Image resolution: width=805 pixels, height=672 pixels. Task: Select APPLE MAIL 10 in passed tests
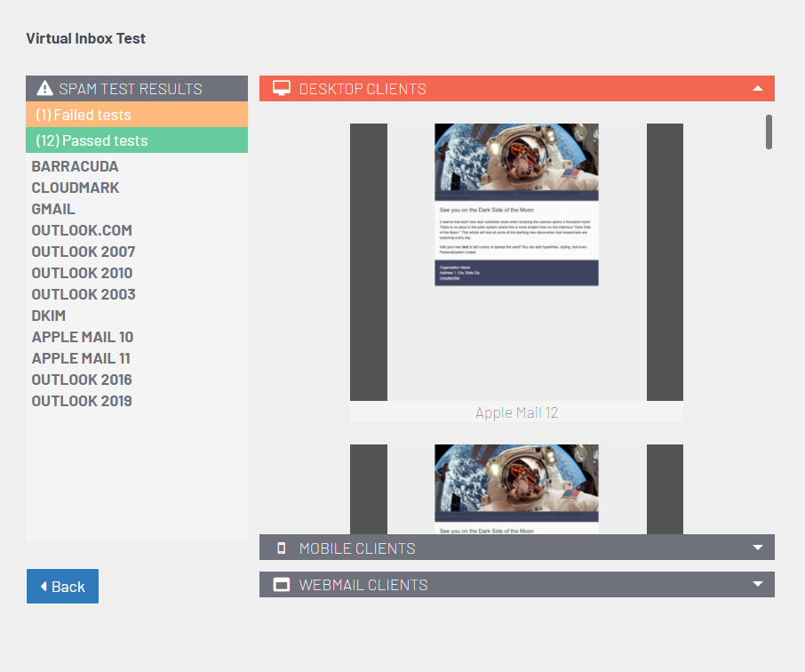coord(83,337)
